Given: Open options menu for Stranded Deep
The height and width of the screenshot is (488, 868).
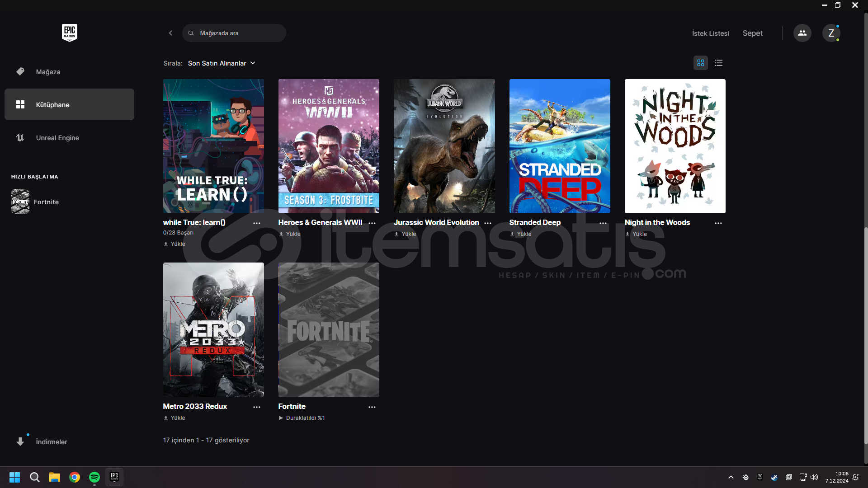Looking at the screenshot, I should coord(603,223).
